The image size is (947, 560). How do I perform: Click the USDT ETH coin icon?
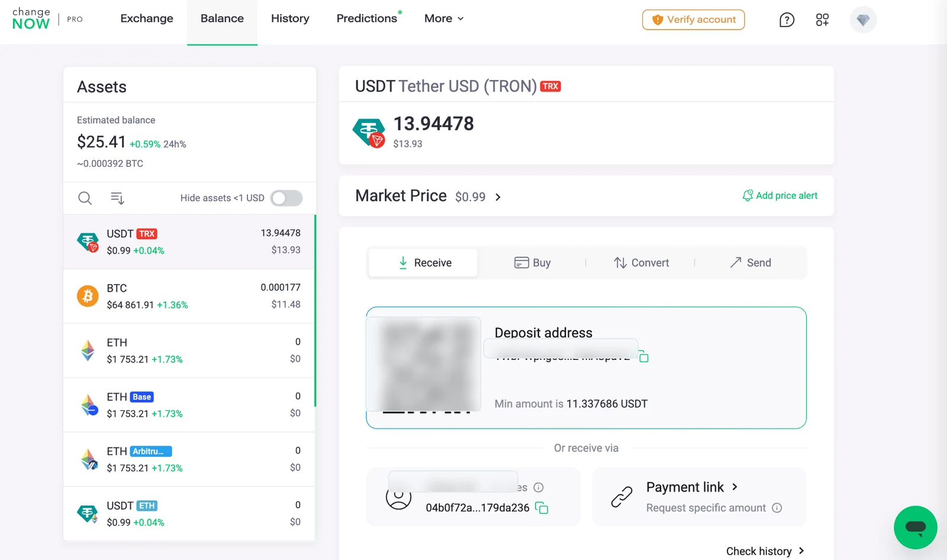(88, 514)
